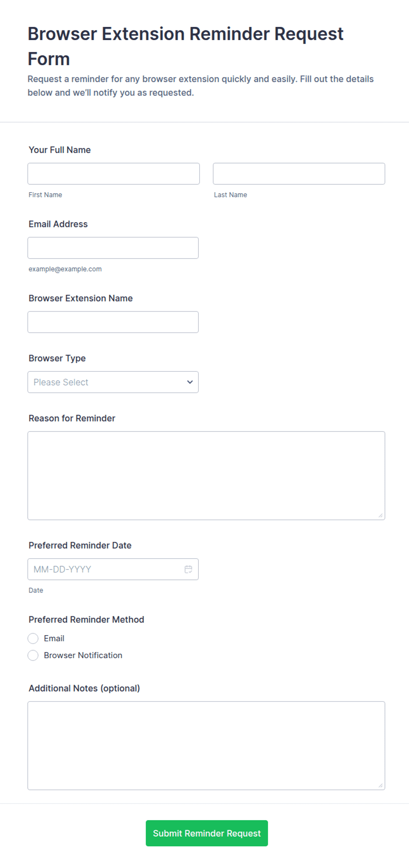Focus the First Name input field

[113, 174]
